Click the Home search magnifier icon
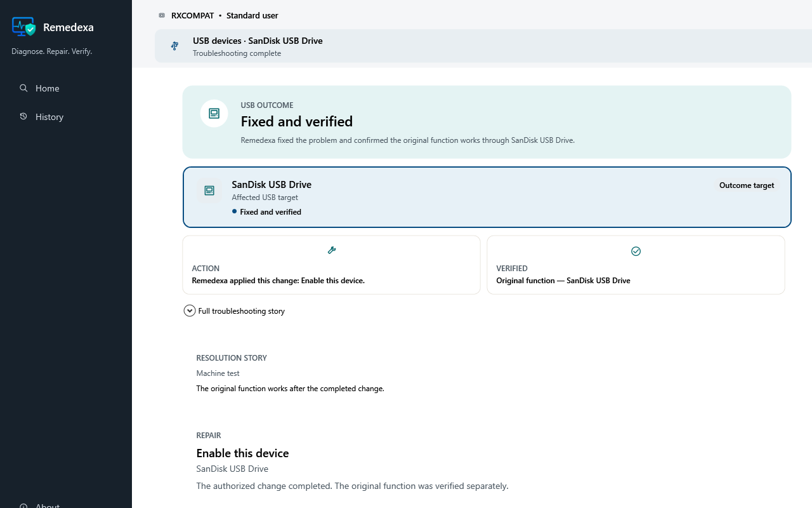 [x=23, y=88]
